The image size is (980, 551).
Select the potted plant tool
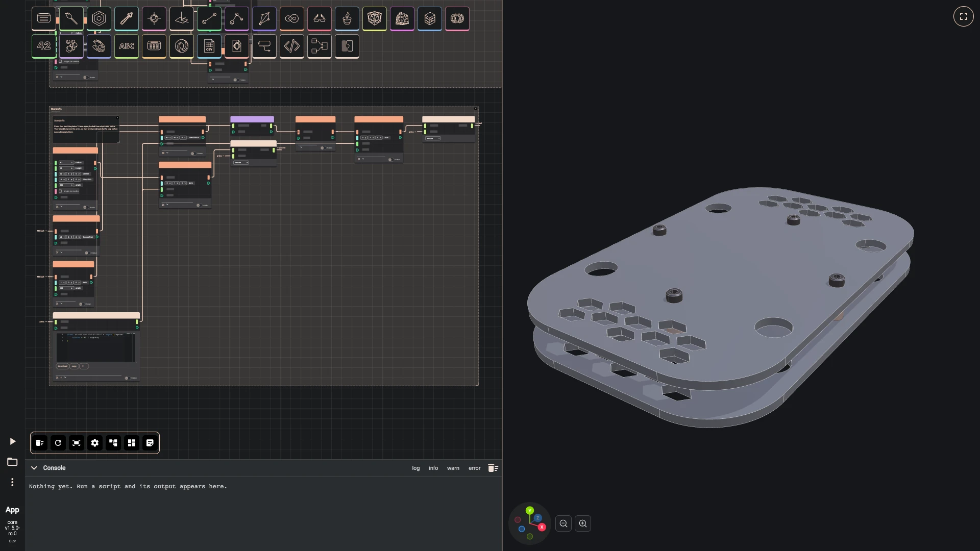[347, 18]
